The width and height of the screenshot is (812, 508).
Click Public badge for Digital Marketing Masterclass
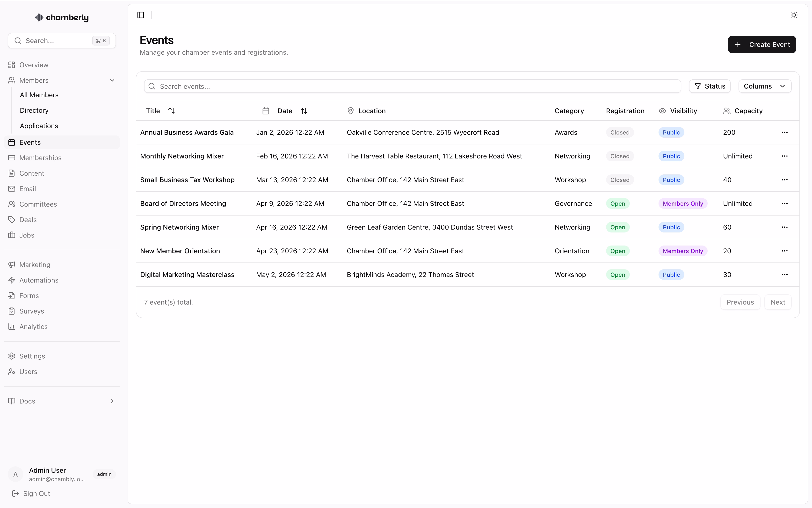pos(671,275)
